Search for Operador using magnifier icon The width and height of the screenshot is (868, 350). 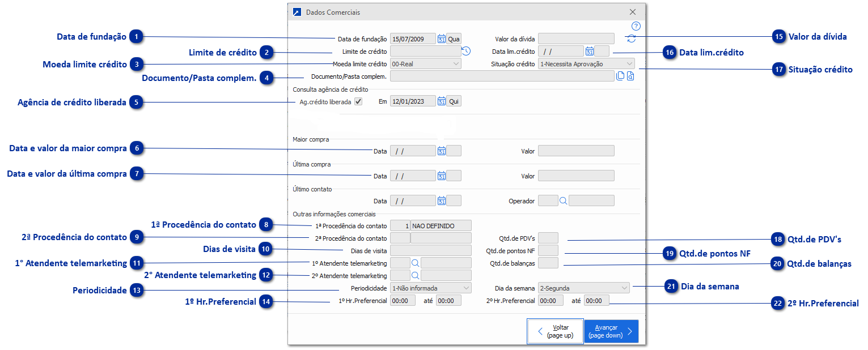tap(564, 200)
